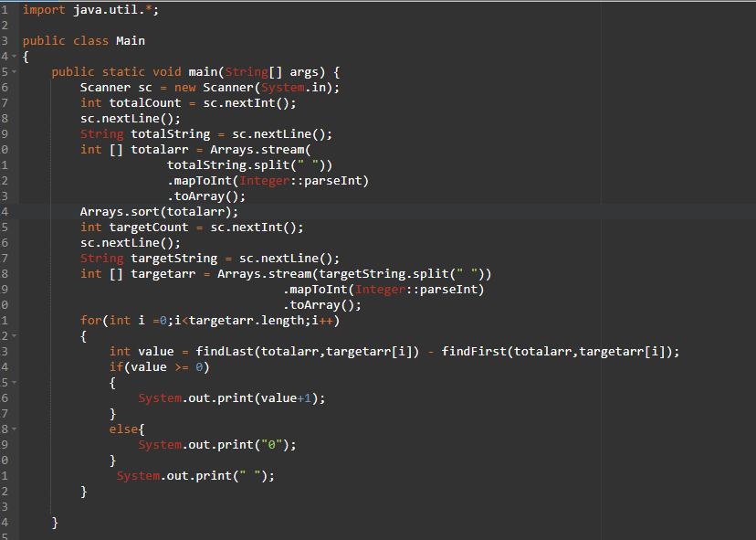756x540 pixels.
Task: Collapse the main method fold arrow
Action: click(14, 72)
